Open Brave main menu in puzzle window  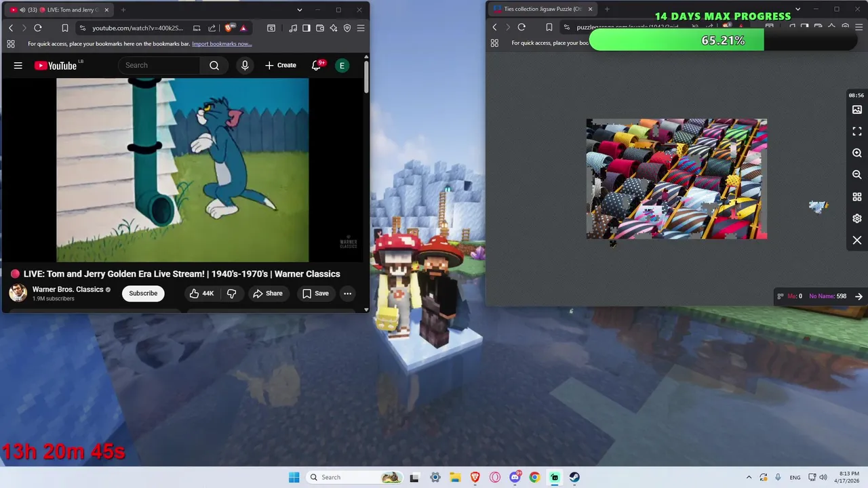click(x=859, y=27)
